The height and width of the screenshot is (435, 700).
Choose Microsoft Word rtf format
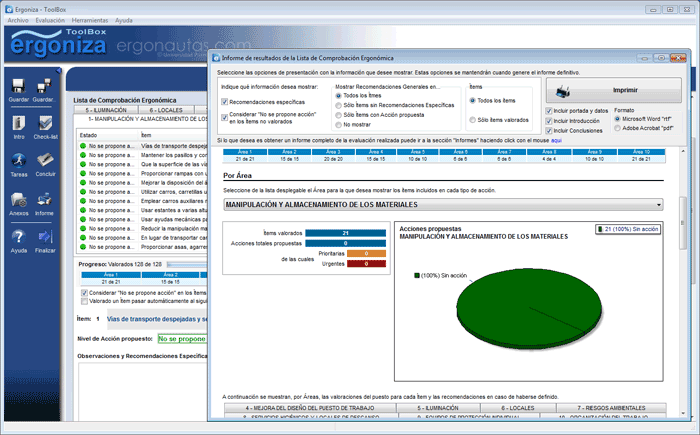click(x=617, y=119)
